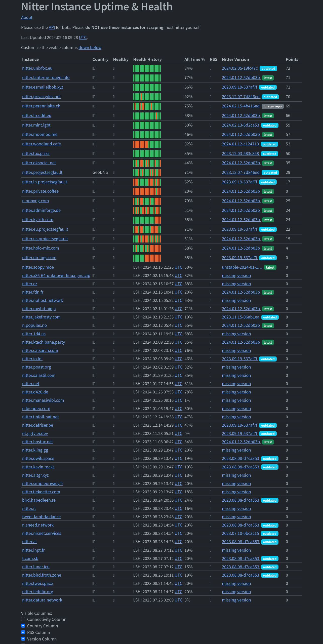Uncheck the Country Column checkbox

coord(23,626)
